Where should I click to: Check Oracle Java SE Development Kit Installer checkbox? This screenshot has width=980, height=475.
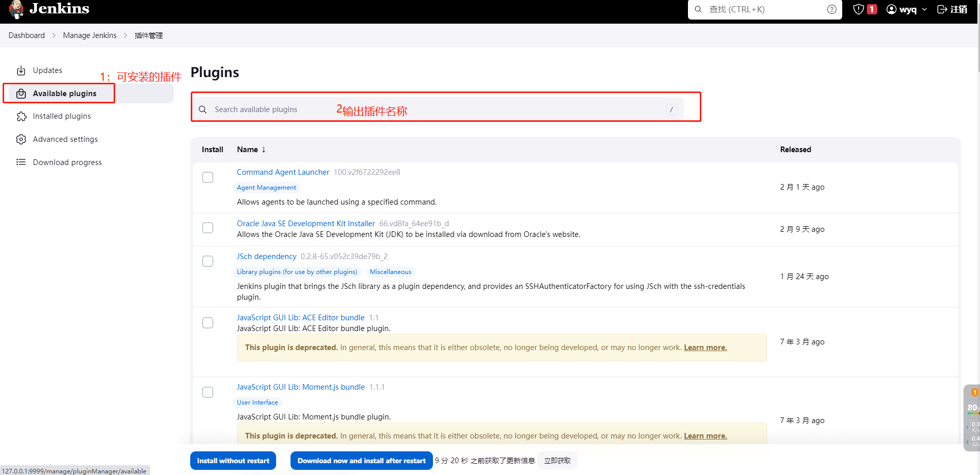point(208,228)
